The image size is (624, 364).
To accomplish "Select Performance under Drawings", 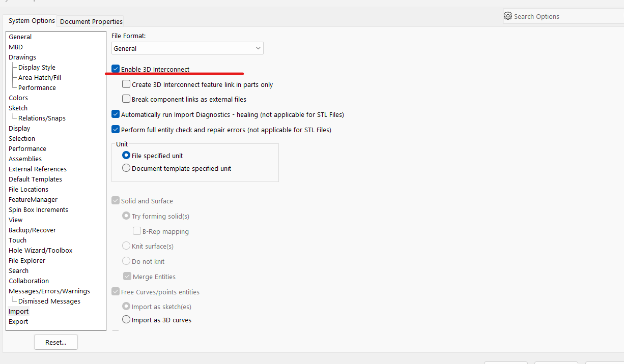I will pyautogui.click(x=37, y=87).
